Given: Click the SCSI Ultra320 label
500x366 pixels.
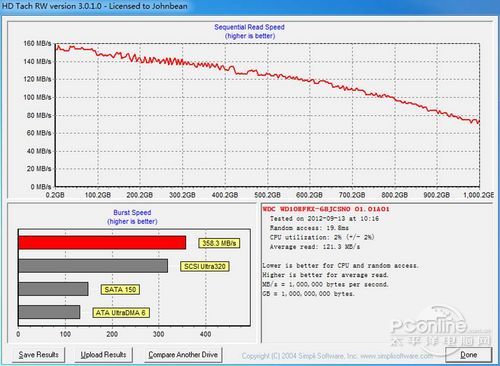Looking at the screenshot, I should coord(205,266).
